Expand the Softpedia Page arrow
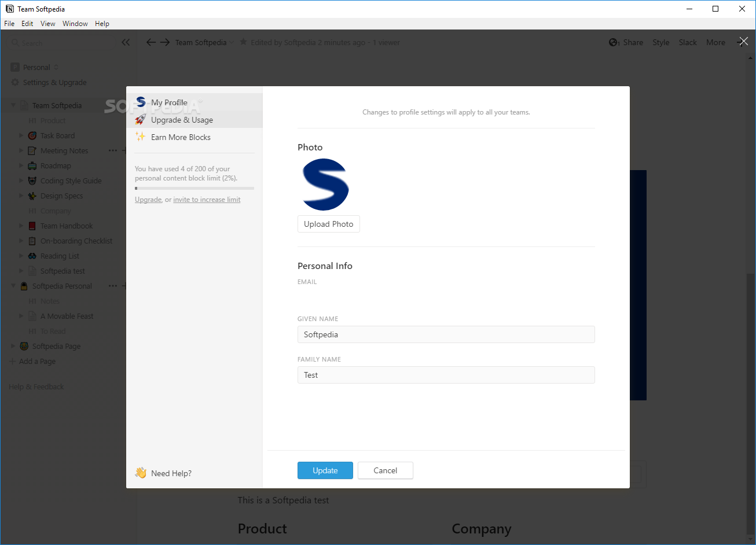 (x=13, y=346)
